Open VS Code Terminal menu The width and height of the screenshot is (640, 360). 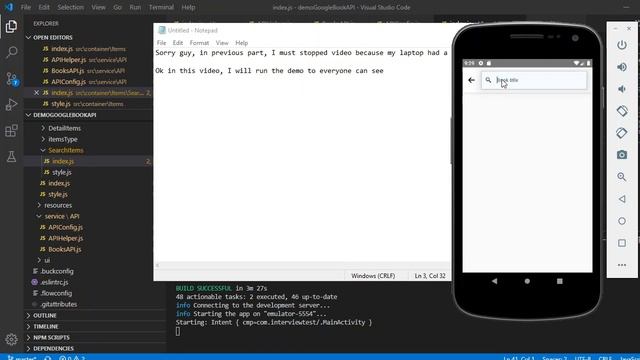coord(161,7)
